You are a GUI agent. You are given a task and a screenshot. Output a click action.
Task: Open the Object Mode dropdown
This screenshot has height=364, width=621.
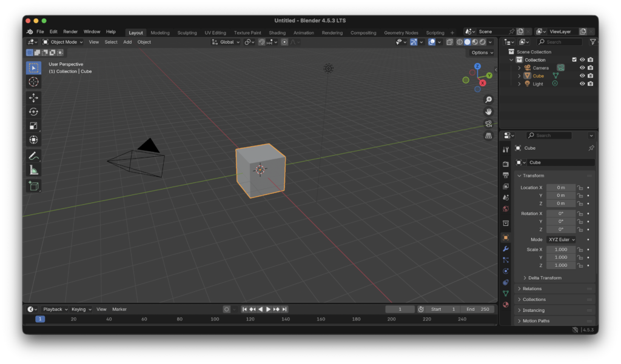62,42
